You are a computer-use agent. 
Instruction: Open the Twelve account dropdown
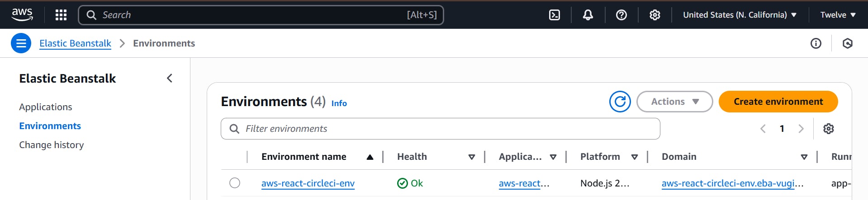click(x=838, y=15)
